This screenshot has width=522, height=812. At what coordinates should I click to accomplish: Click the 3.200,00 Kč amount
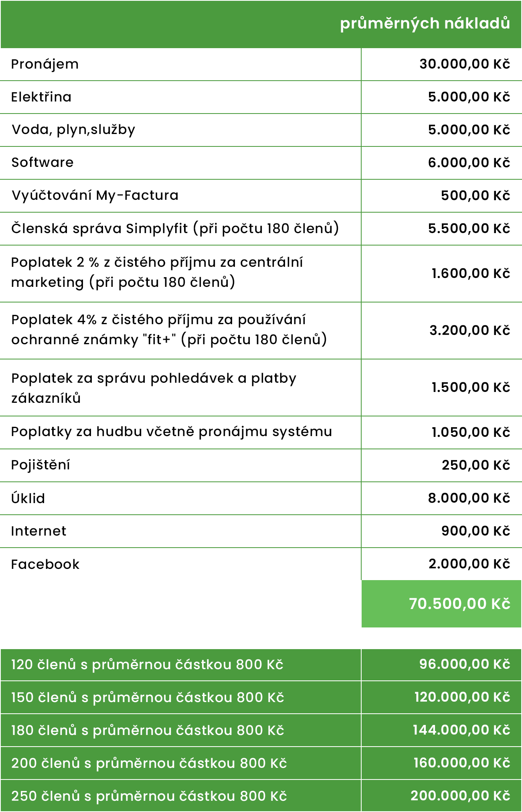[470, 331]
